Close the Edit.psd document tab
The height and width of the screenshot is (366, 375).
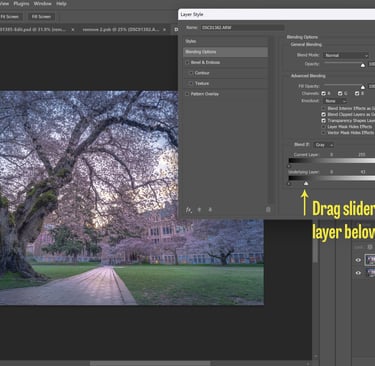73,30
